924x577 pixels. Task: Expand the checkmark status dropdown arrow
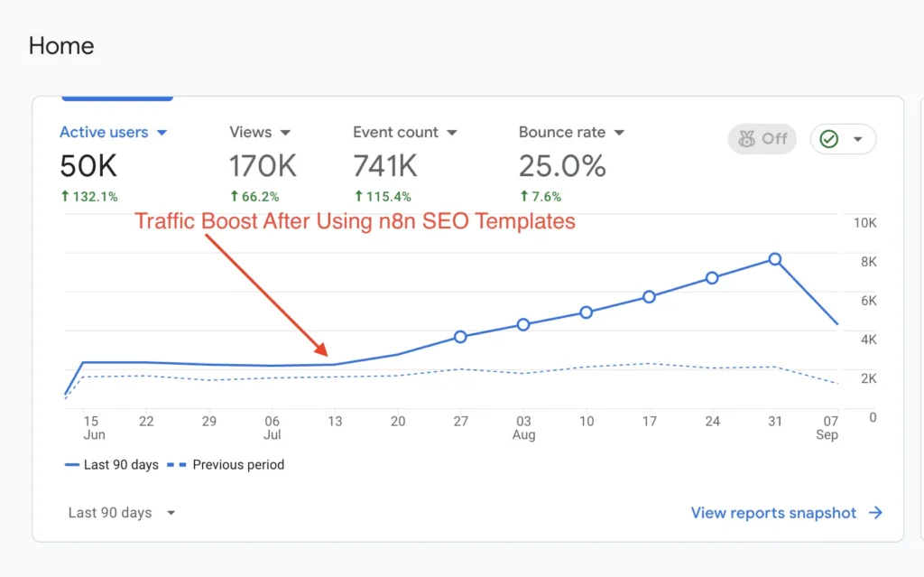click(x=857, y=139)
